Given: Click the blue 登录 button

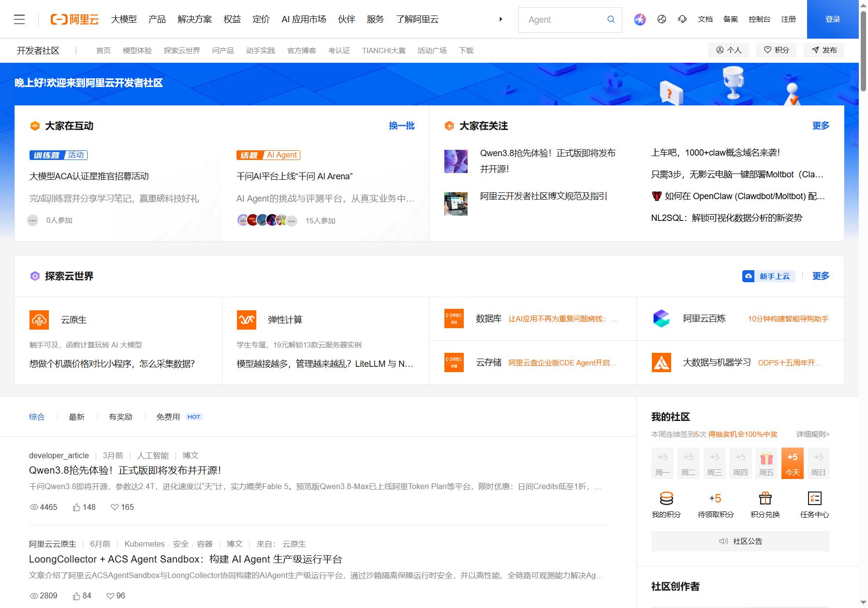Looking at the screenshot, I should 833,19.
